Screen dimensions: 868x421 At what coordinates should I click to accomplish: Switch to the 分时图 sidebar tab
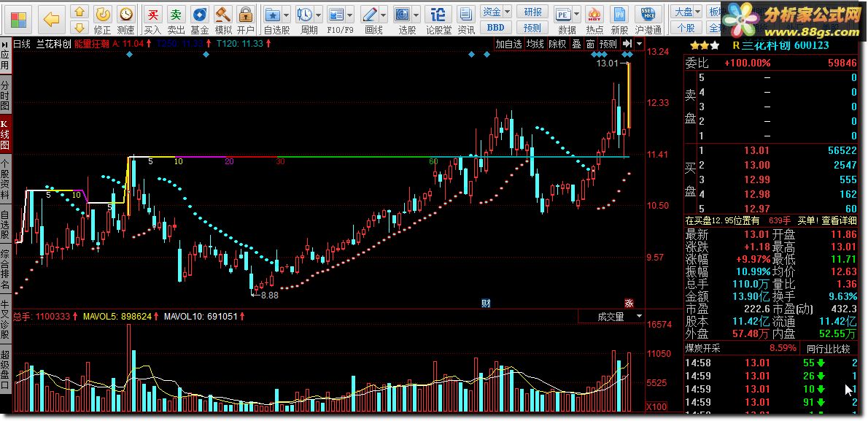(5, 95)
